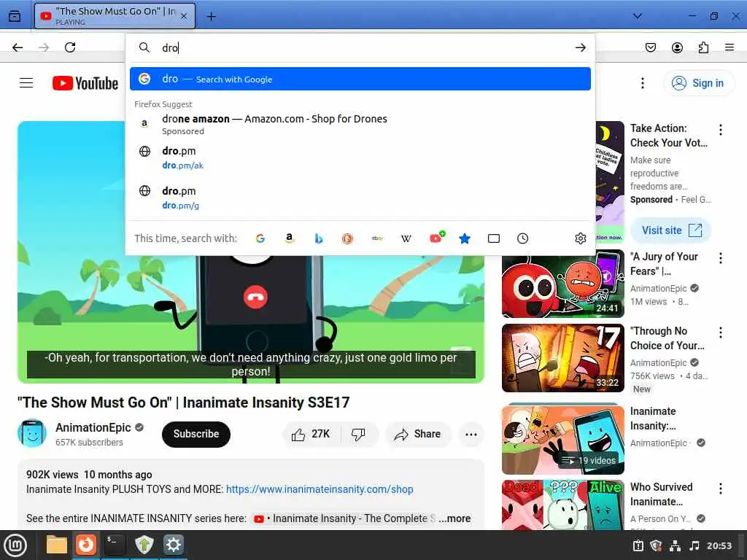Dislike this video
This screenshot has height=560, width=747.
[358, 434]
